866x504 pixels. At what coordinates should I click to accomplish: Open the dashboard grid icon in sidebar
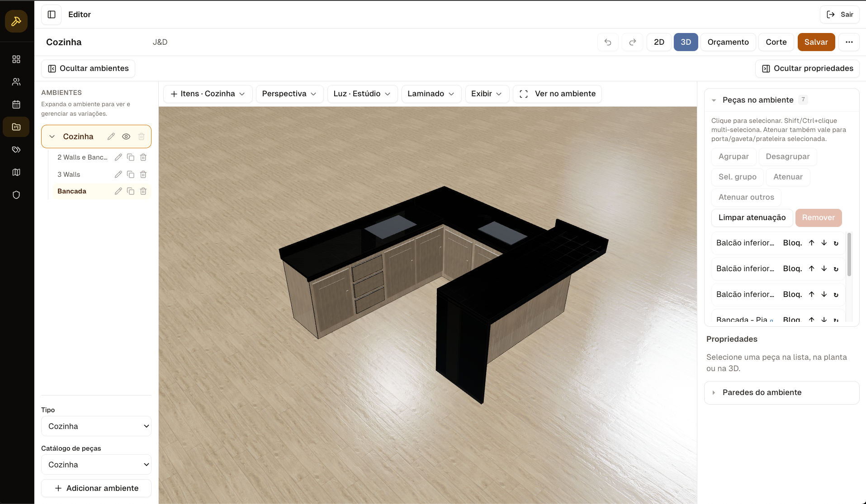16,59
